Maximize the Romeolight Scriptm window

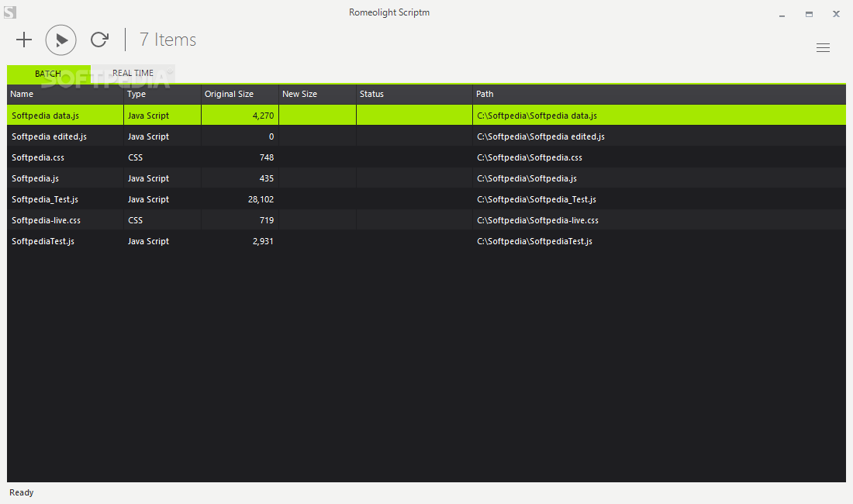pos(809,14)
